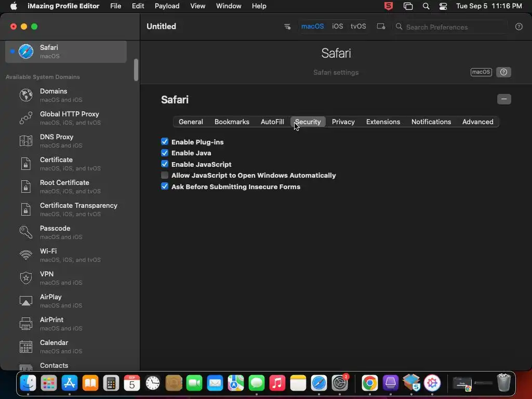The width and height of the screenshot is (532, 399).
Task: Filter by macOS platform in the toolbar
Action: point(312,26)
